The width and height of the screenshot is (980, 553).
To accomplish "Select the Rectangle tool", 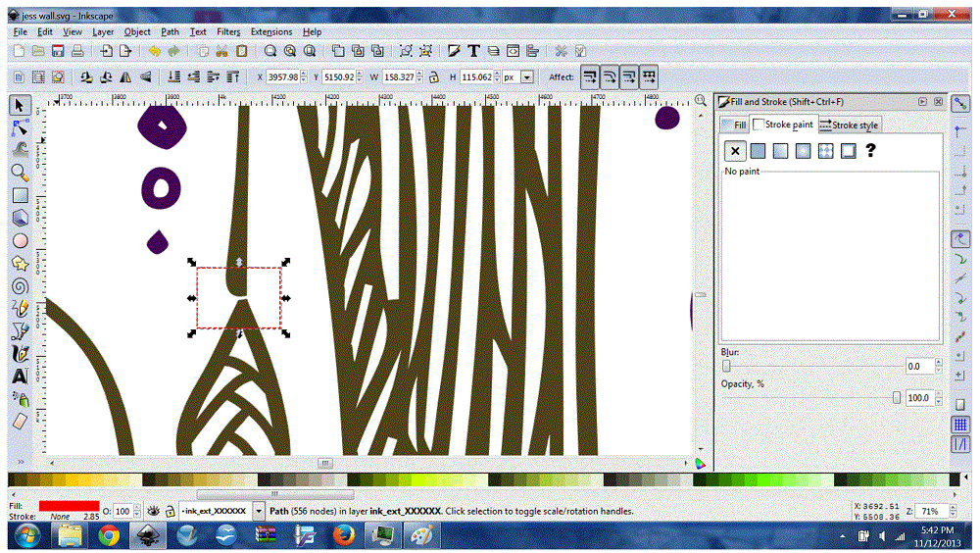I will (x=20, y=196).
